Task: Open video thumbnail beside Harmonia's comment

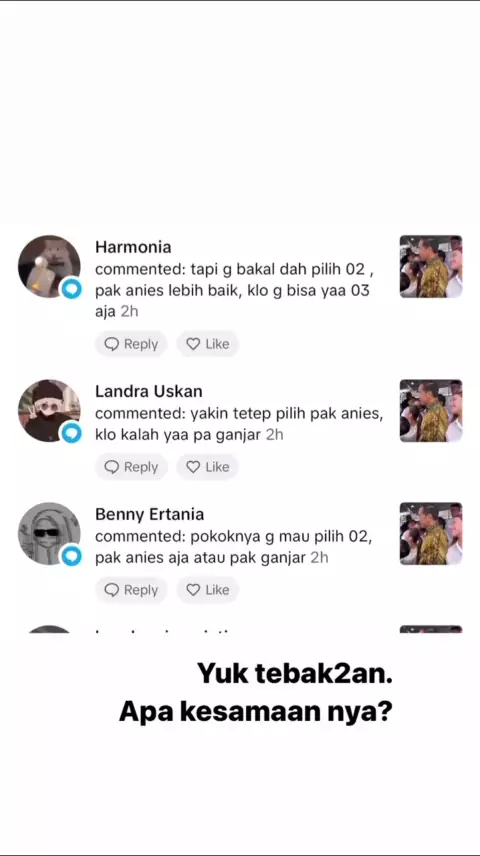Action: coord(431,266)
